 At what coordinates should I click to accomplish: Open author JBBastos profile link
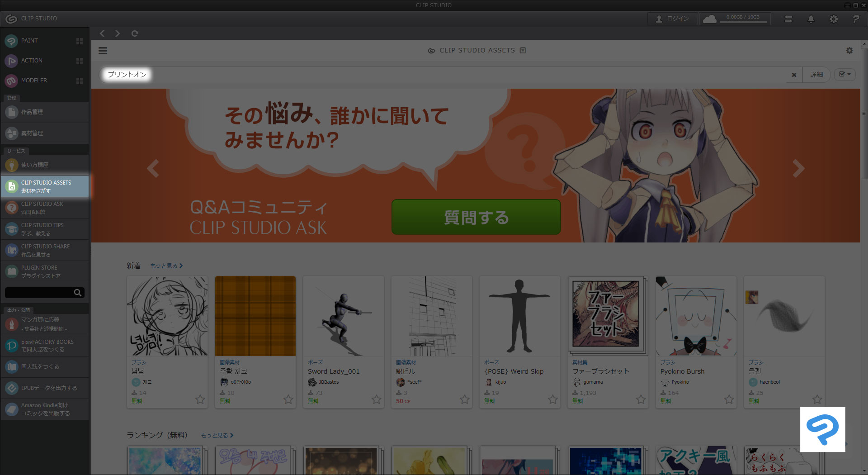pos(329,382)
